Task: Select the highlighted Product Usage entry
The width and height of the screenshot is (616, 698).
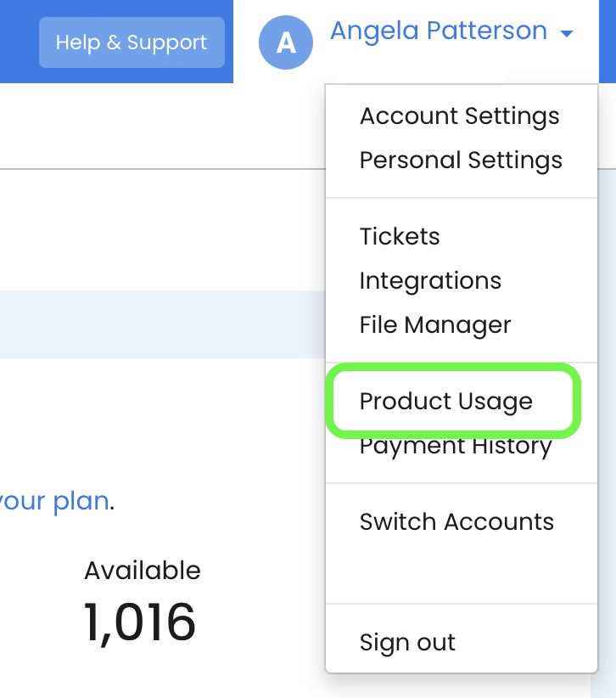Action: click(x=453, y=401)
